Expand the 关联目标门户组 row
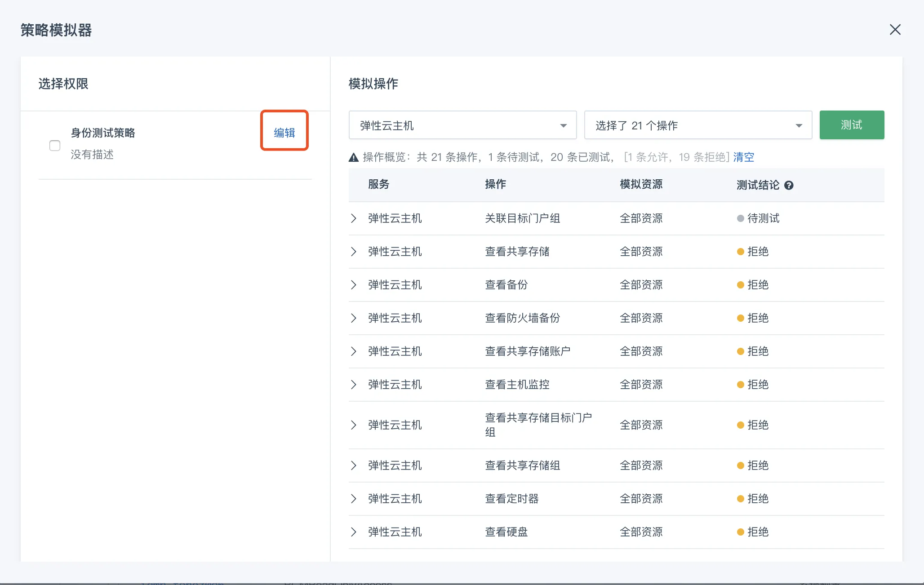This screenshot has height=585, width=924. (354, 218)
